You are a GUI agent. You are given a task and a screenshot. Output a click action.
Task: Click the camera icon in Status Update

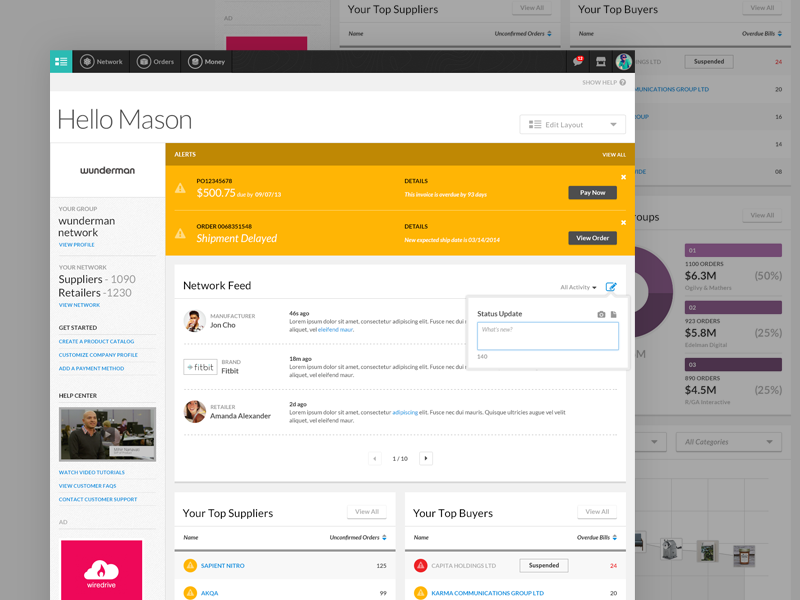(x=601, y=315)
